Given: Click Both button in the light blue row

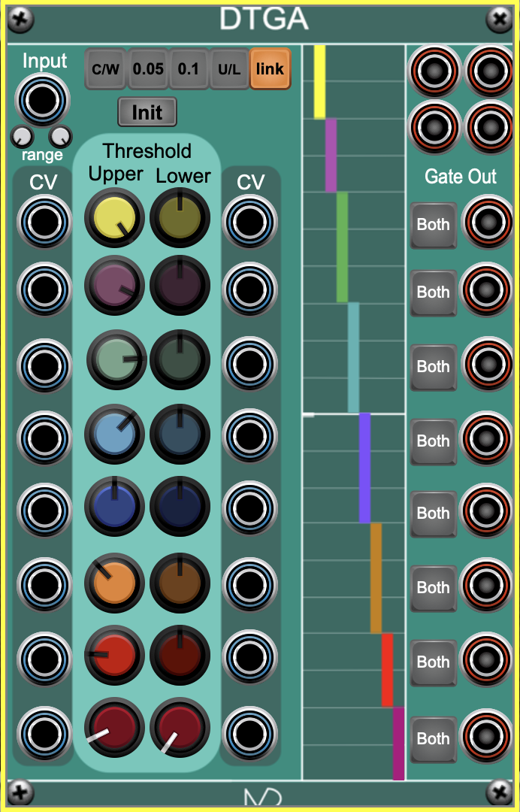Looking at the screenshot, I should pyautogui.click(x=434, y=441).
